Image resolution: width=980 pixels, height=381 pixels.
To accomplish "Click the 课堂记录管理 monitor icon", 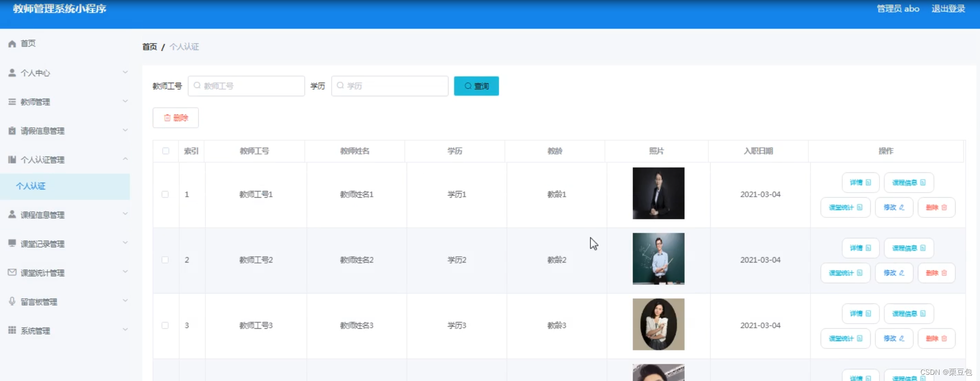I will coord(12,243).
